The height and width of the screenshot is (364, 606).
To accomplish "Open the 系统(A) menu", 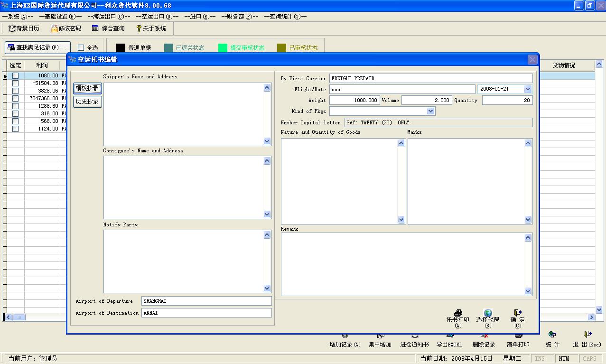I will tap(18, 16).
